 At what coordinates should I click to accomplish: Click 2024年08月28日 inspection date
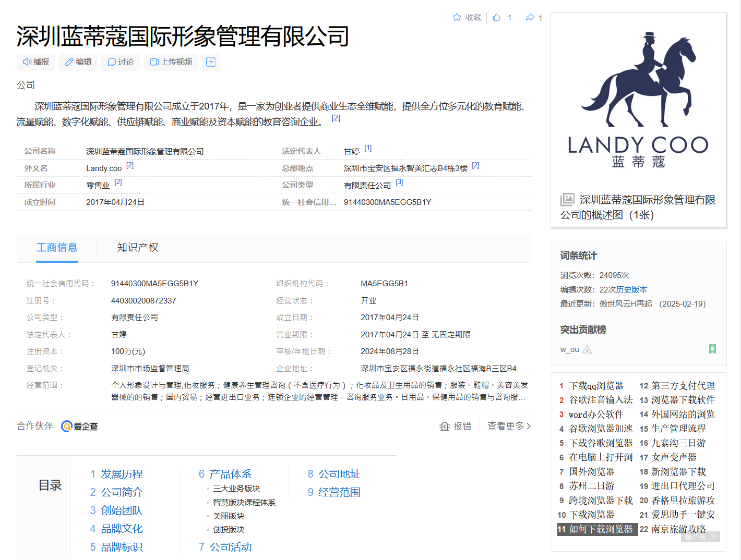[390, 351]
